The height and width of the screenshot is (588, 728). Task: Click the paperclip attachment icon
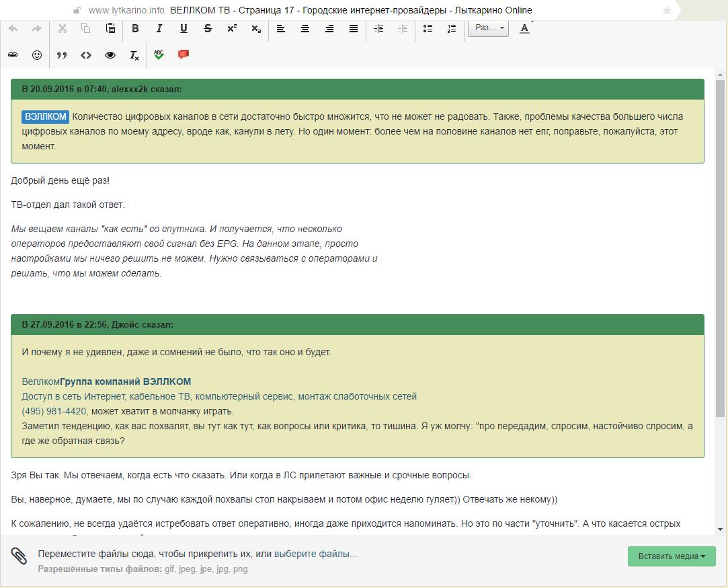19,556
